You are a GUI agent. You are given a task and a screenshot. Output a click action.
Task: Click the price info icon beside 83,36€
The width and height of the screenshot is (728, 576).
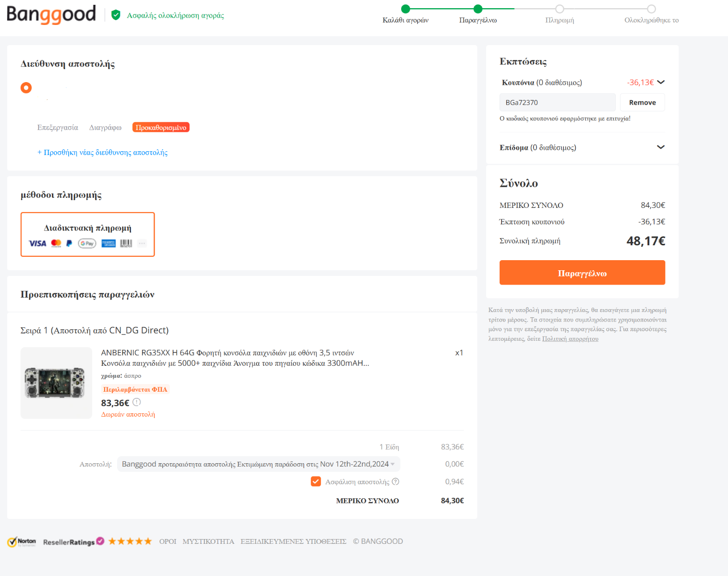[x=137, y=402]
